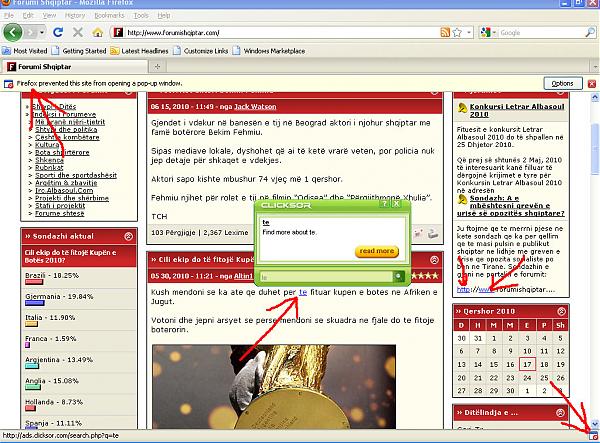Click Windows Marketplace bookmark
This screenshot has width=600, height=443.
click(x=269, y=50)
